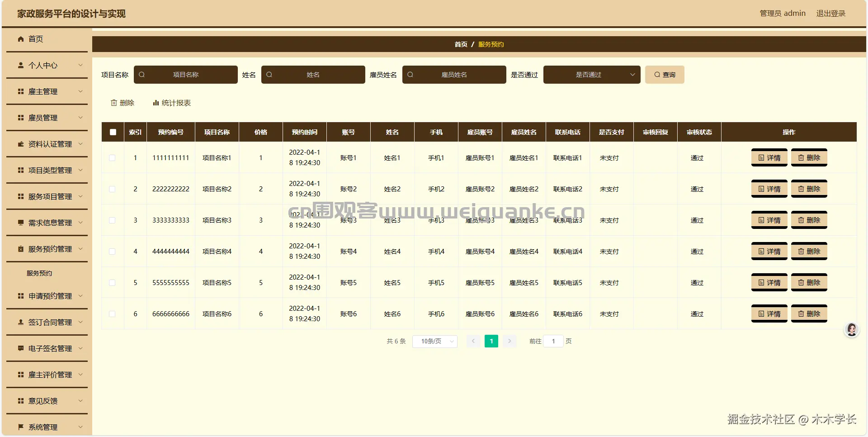
Task: Click the 查询 search button
Action: 665,75
